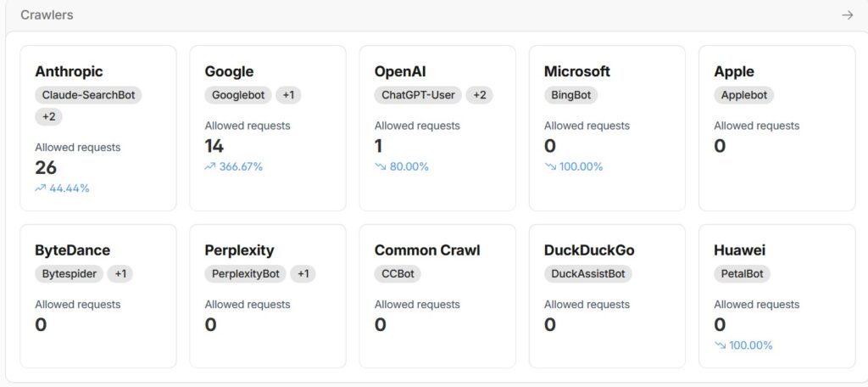Click the Crawlers section heading
The height and width of the screenshot is (387, 868).
(47, 15)
